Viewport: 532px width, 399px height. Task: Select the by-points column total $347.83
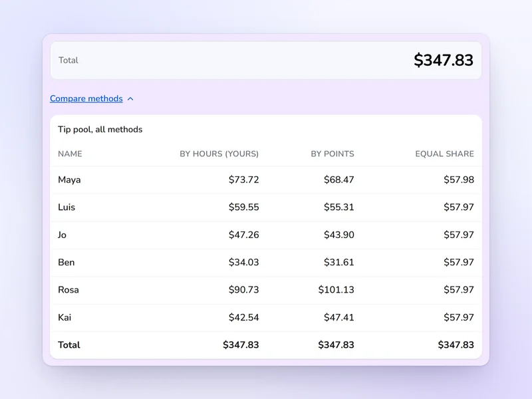pos(336,345)
